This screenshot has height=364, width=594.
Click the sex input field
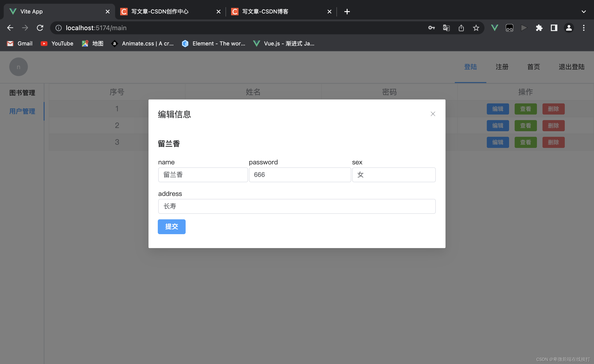point(393,175)
